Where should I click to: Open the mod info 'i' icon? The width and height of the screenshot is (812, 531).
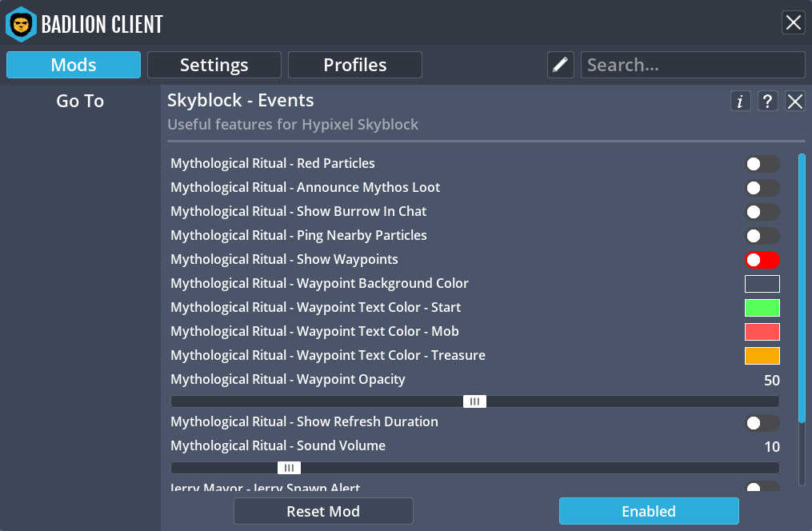point(740,101)
